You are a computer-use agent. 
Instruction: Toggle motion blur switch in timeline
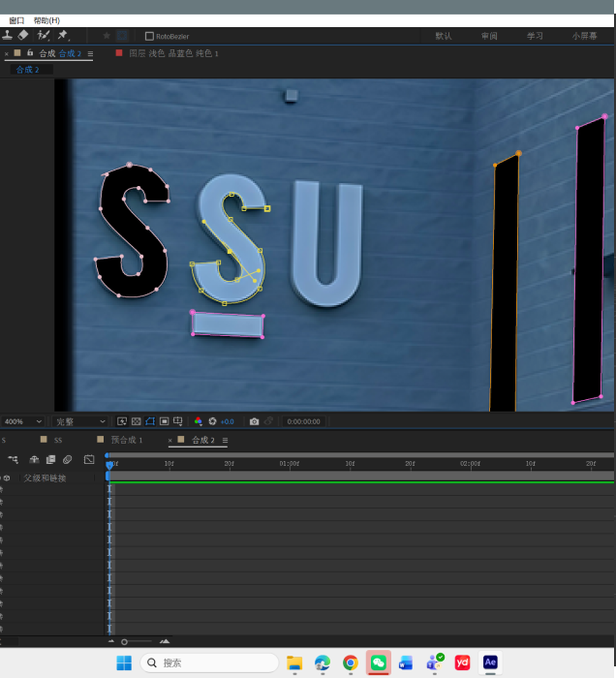(x=68, y=459)
